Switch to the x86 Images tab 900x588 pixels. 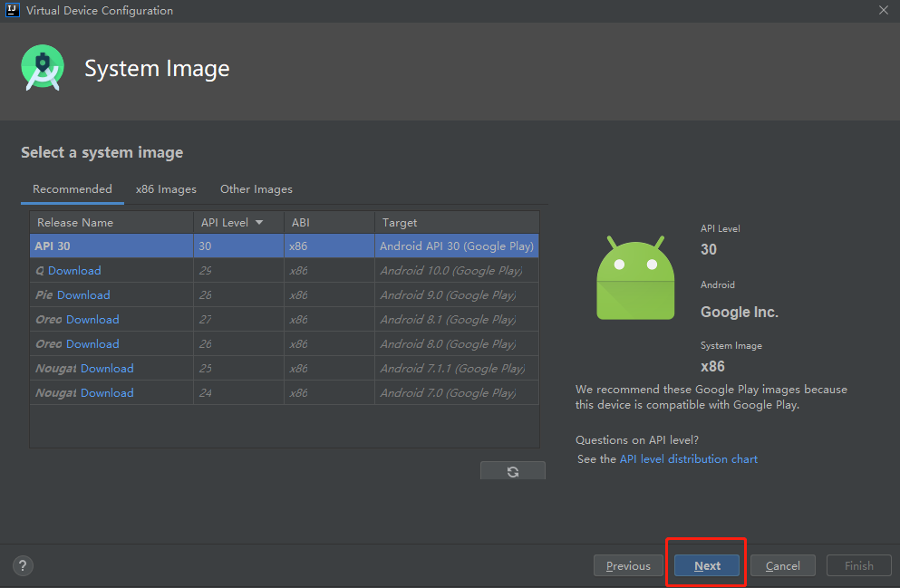click(166, 188)
